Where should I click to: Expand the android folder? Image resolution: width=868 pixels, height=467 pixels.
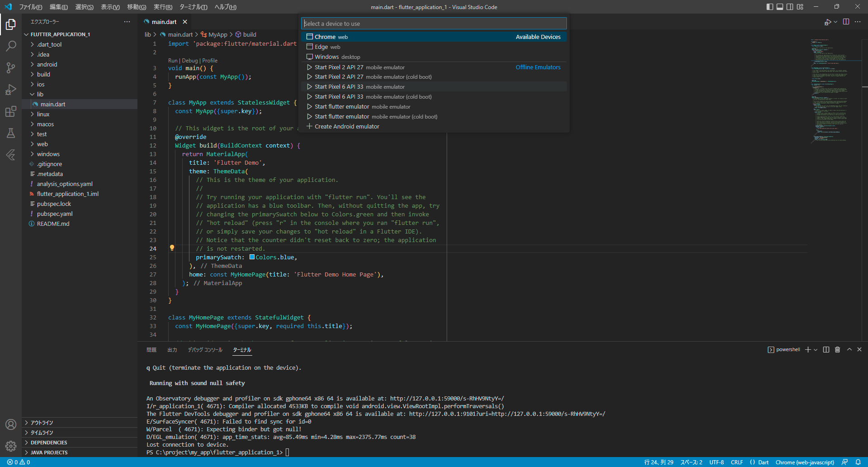point(47,64)
